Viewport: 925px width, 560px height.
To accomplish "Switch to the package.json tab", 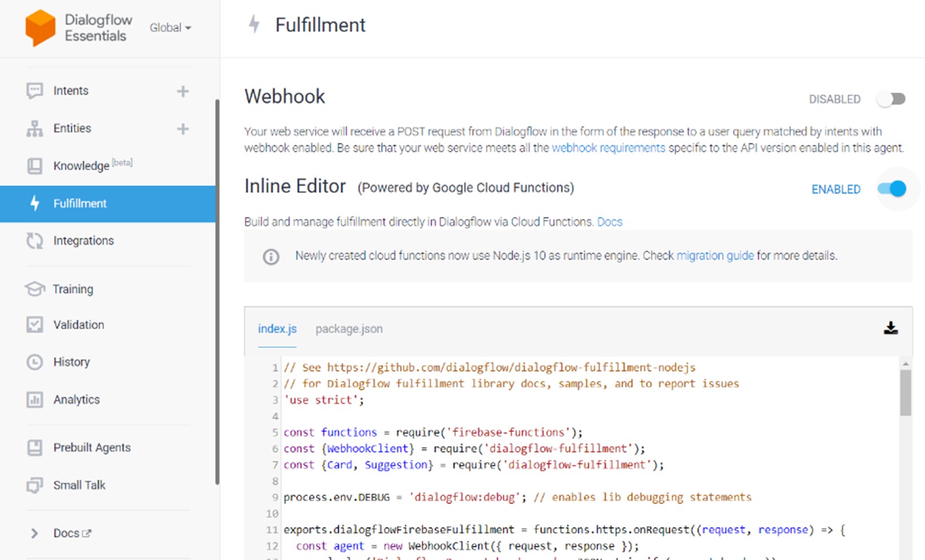I will click(x=349, y=329).
